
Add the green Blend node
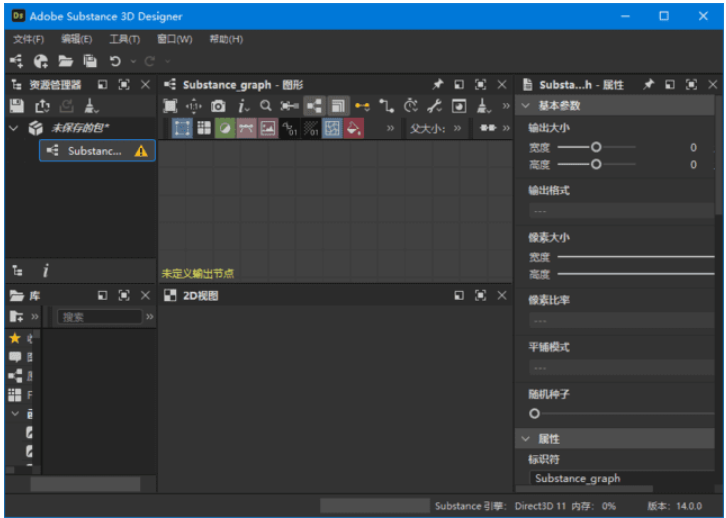point(225,128)
